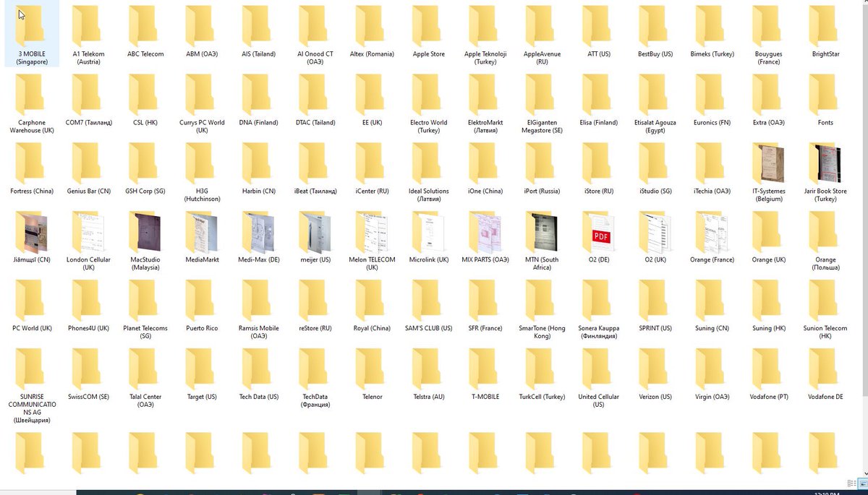Click the 'Etisalat Agouza (Egypt)' label
The image size is (868, 495).
[655, 126]
